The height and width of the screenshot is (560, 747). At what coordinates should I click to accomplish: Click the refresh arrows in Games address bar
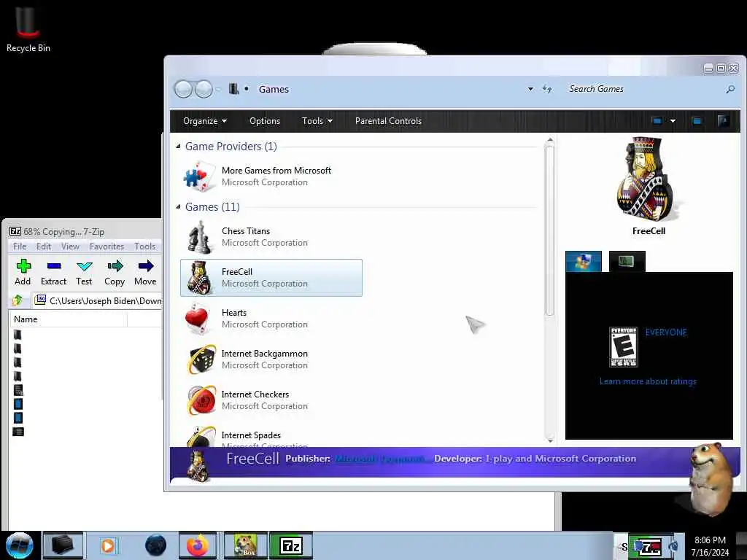(547, 89)
